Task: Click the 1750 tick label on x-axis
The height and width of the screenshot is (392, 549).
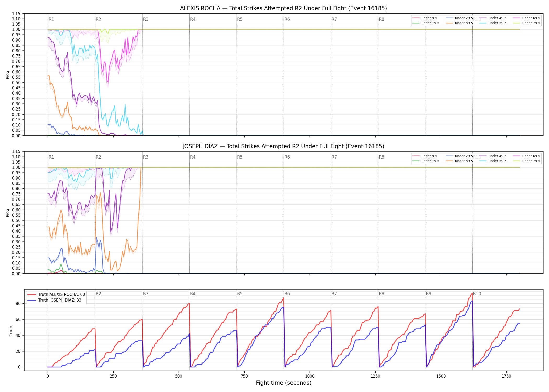Action: click(x=506, y=376)
